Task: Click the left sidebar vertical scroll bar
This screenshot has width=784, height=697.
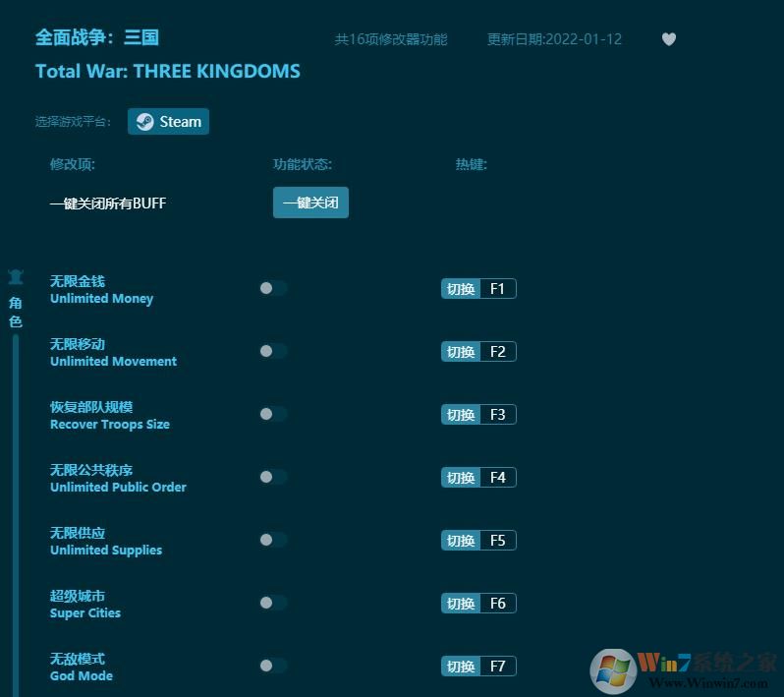Action: click(x=16, y=515)
